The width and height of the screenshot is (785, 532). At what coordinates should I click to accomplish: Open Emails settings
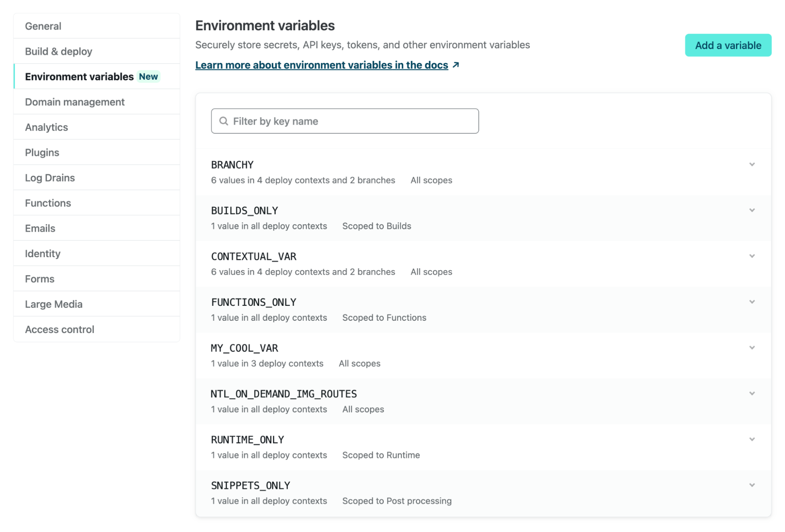(x=97, y=228)
